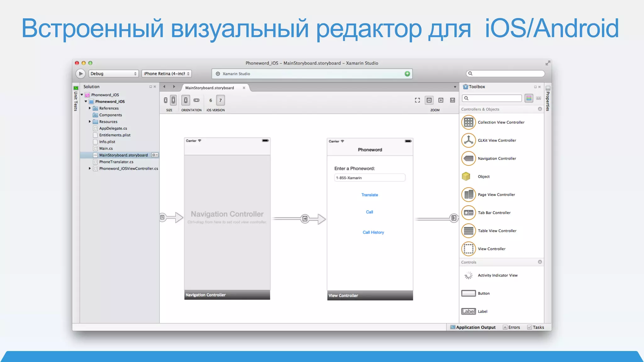Screen dimensions: 644x362
Task: Select Tab Bar Controller from Toolbox
Action: click(501, 213)
